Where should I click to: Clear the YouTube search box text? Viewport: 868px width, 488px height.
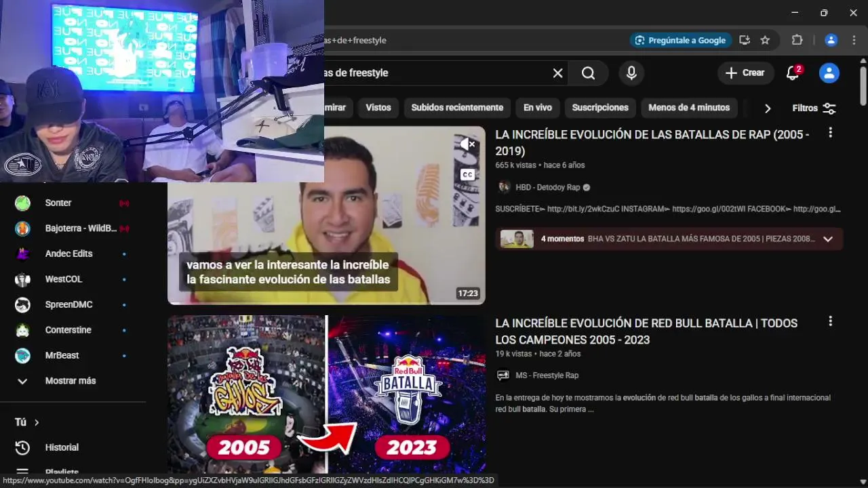[557, 73]
